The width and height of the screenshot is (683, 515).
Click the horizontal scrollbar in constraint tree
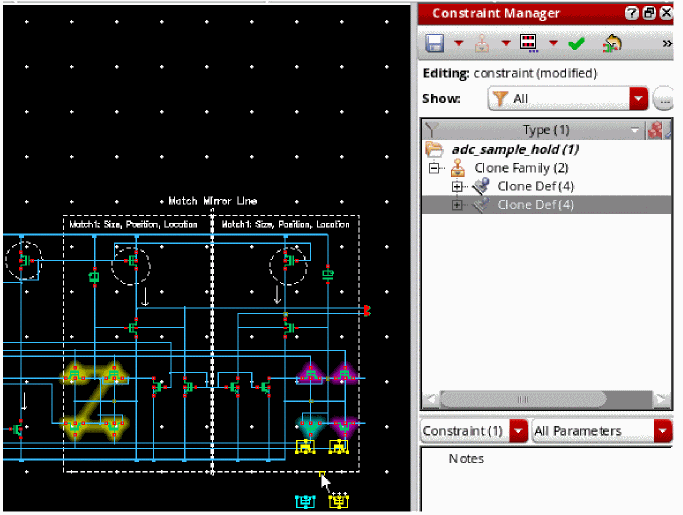tap(540, 399)
